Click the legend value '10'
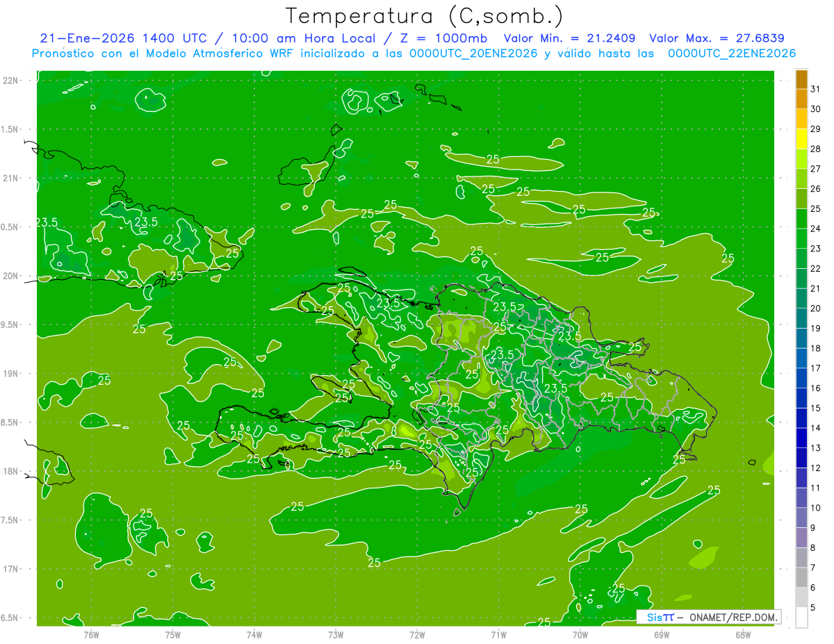Image resolution: width=834 pixels, height=644 pixels. coord(815,508)
